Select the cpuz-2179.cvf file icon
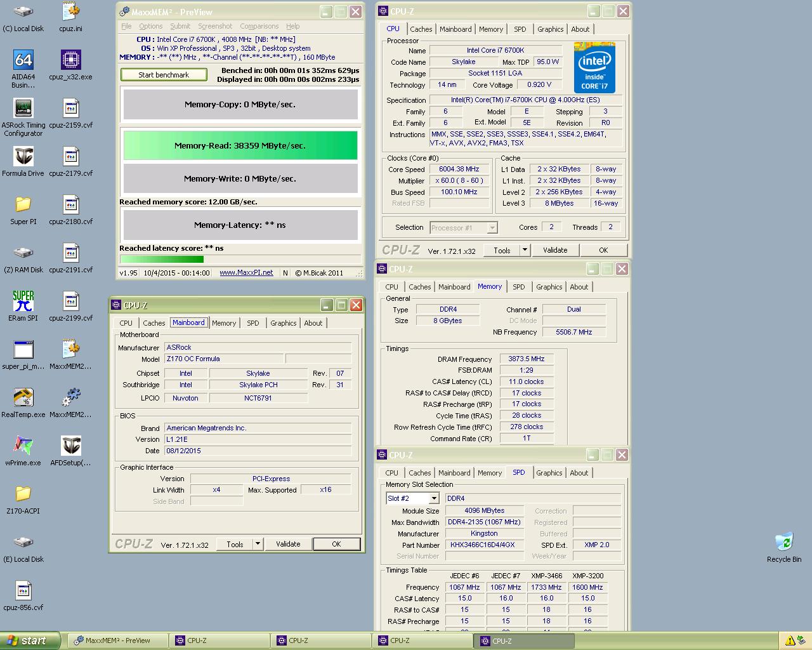Screen dimensions: 812x650 [70, 162]
